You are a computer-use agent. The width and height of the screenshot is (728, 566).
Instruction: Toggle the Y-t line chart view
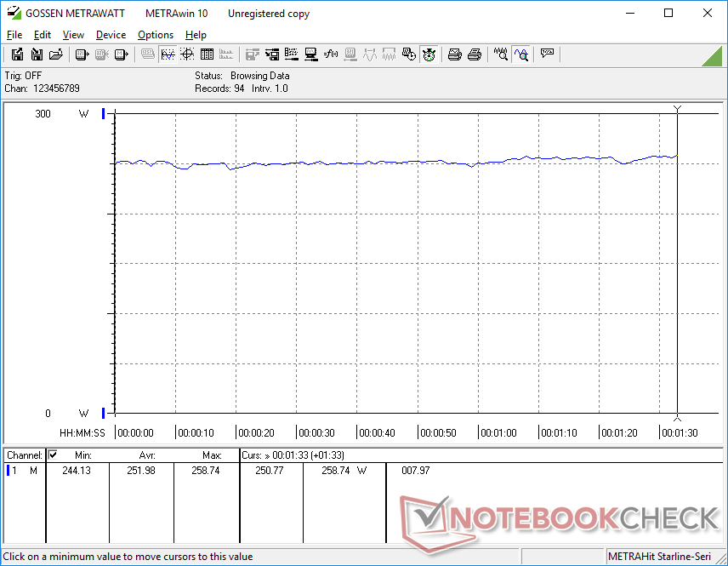click(x=168, y=54)
